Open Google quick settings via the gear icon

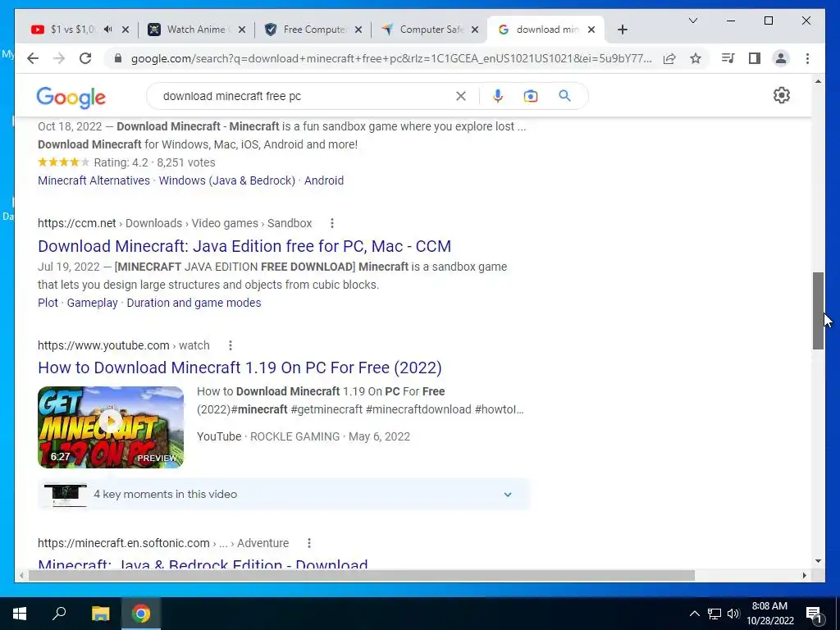coord(782,95)
